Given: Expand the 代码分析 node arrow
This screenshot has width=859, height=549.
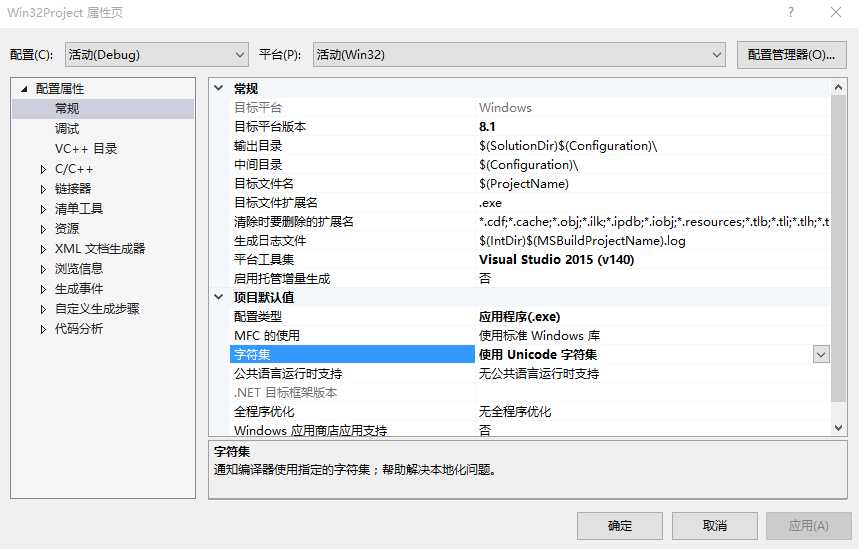Looking at the screenshot, I should pos(43,329).
